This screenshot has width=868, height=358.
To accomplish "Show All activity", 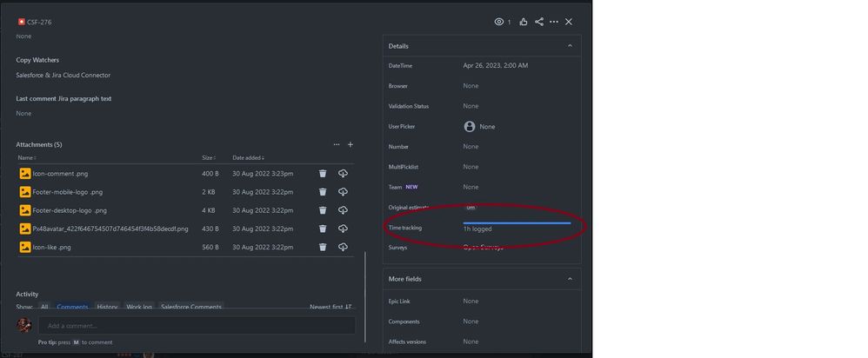I will (44, 307).
